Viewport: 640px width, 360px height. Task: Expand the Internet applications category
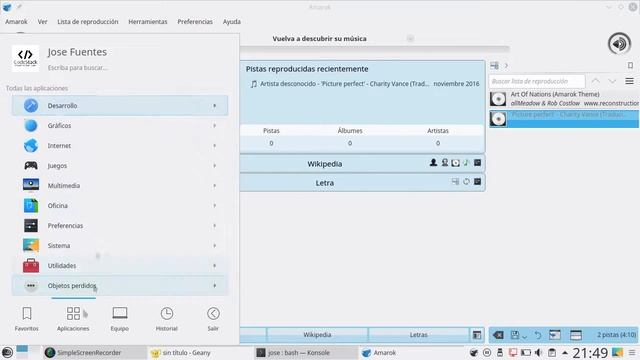120,146
